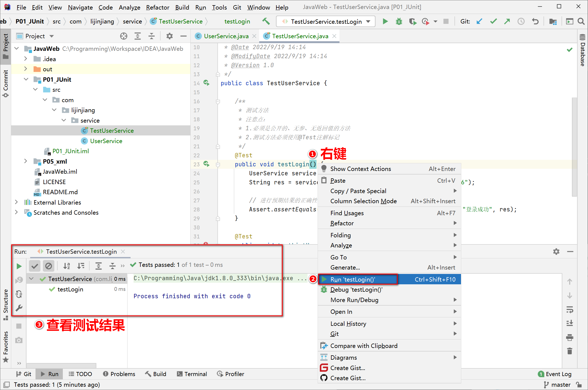
Task: Click the Find Usages icon in context menu
Action: pyautogui.click(x=347, y=213)
